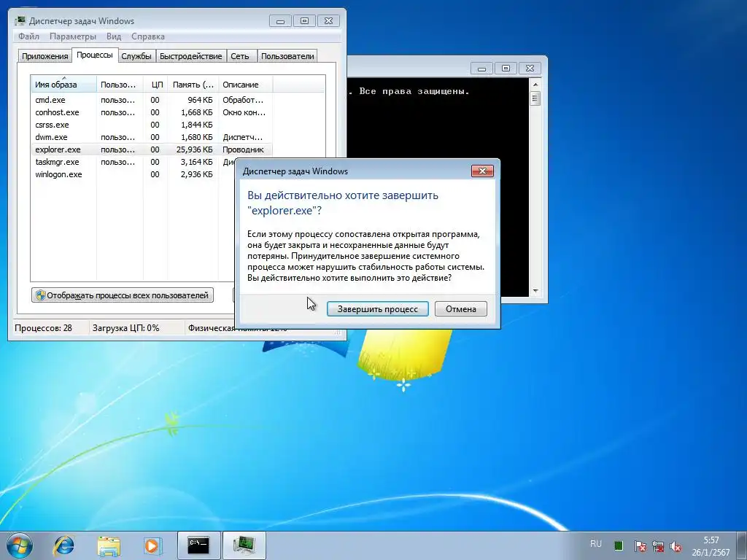Open the Вид menu

click(113, 36)
